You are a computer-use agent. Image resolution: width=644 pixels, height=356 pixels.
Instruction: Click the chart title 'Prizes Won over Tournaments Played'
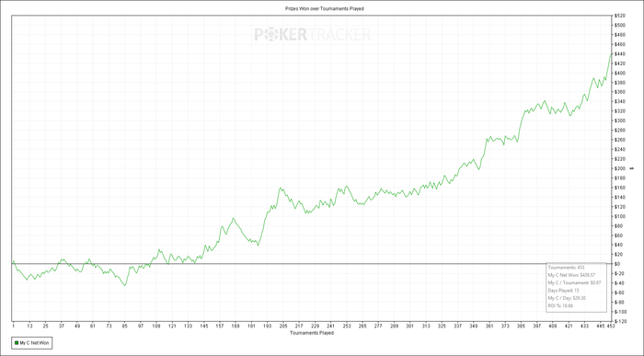325,8
